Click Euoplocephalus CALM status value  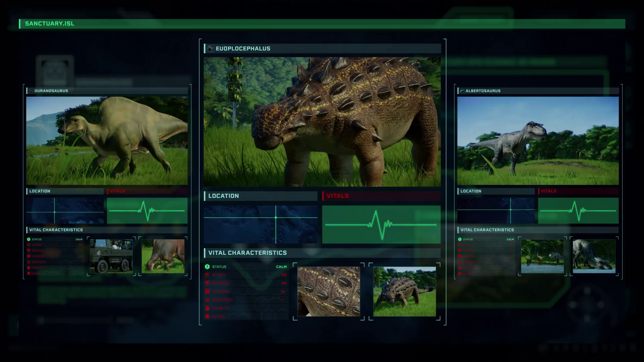coord(281,267)
